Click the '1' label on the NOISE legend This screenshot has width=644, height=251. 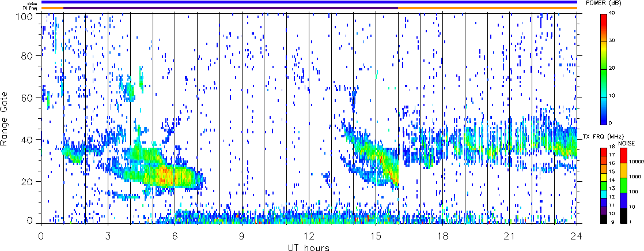pos(630,222)
